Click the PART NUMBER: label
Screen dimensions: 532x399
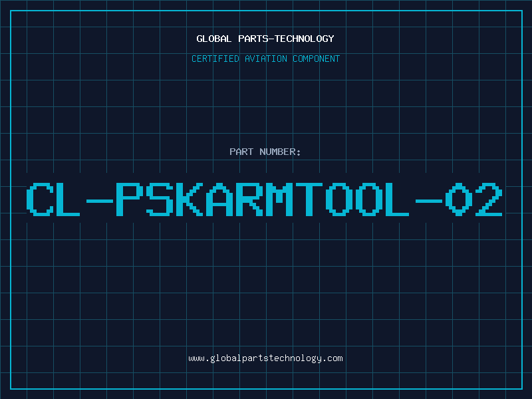[265, 152]
